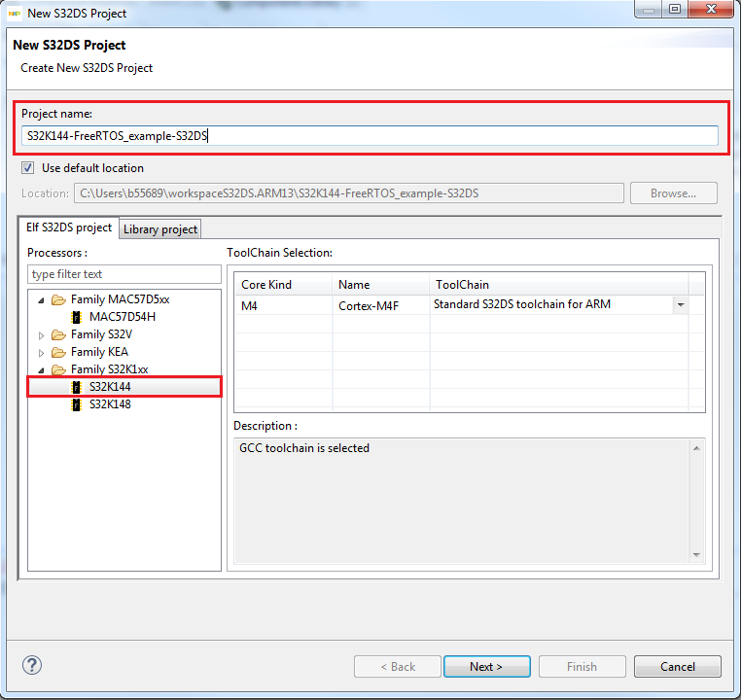Click the MAC57D54H processor chip icon
The image size is (742, 700).
pyautogui.click(x=76, y=317)
